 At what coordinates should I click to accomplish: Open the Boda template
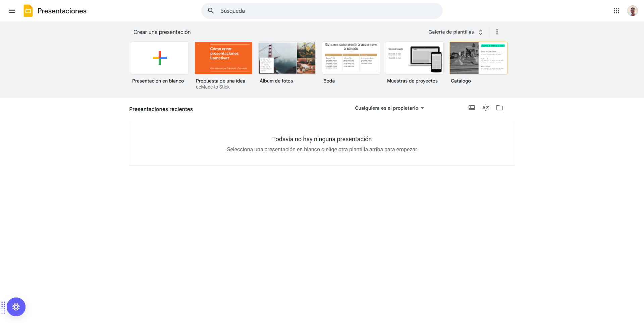pos(351,58)
